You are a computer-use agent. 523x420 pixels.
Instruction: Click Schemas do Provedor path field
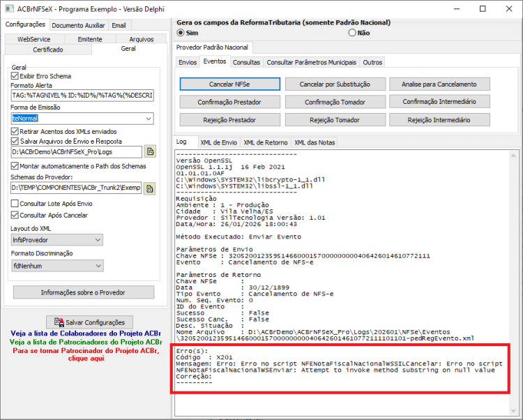77,188
